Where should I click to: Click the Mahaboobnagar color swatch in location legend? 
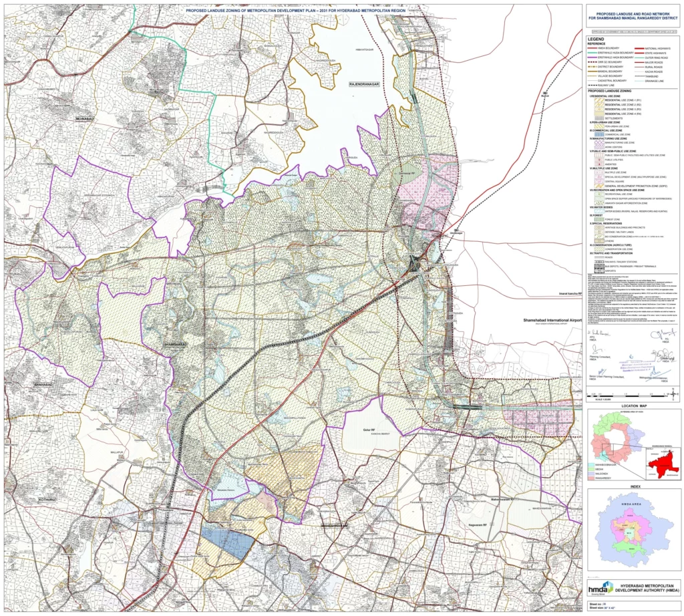[x=591, y=464]
